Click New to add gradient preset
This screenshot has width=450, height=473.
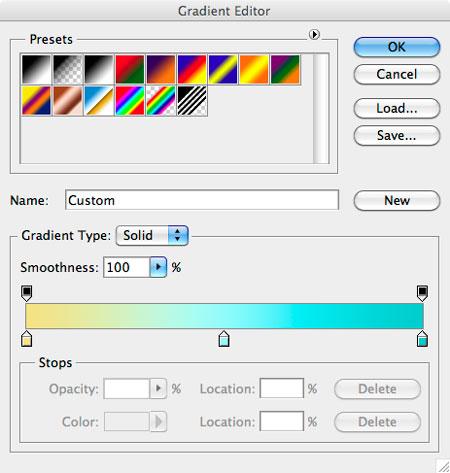(397, 200)
